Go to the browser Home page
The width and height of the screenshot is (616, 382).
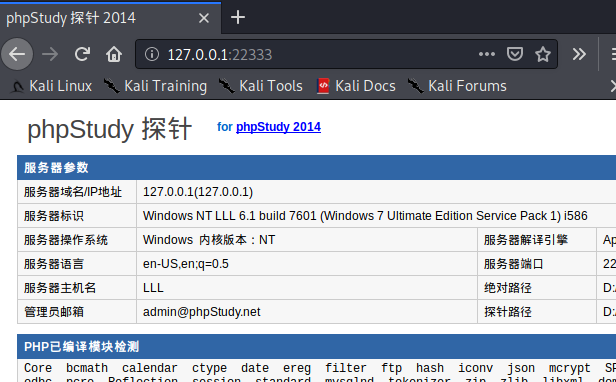(x=114, y=54)
